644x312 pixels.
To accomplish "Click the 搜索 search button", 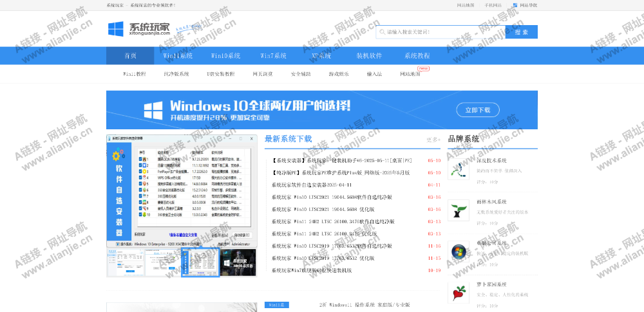I will [x=521, y=32].
